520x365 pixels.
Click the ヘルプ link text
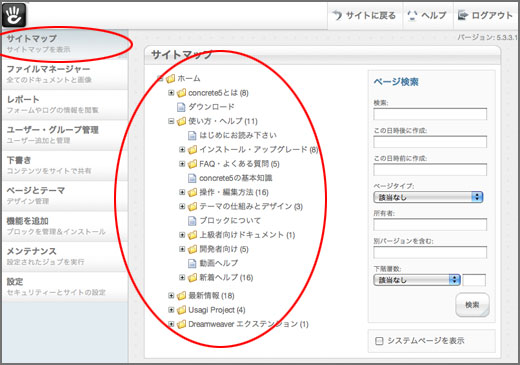433,15
